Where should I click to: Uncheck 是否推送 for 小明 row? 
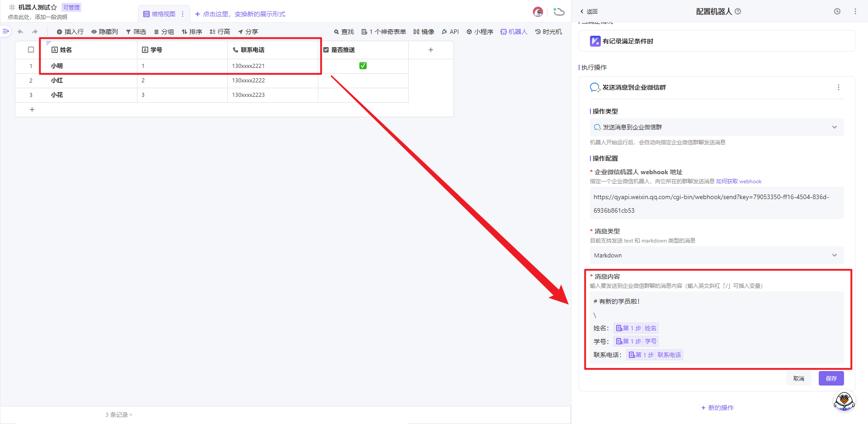[363, 66]
